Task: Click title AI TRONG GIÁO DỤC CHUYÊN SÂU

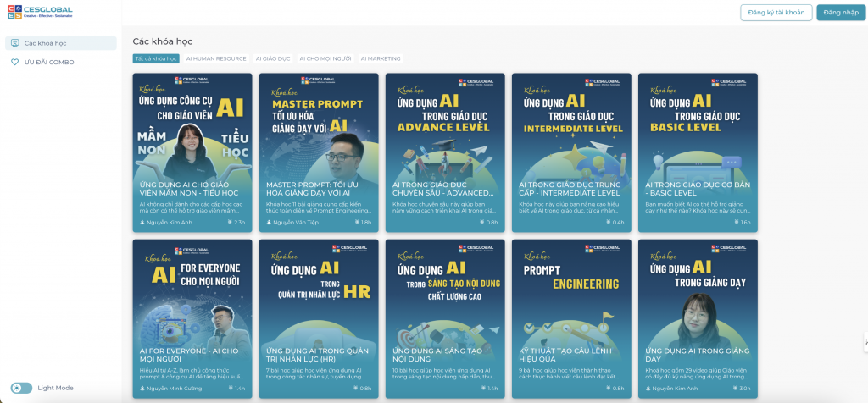Action: pyautogui.click(x=442, y=189)
